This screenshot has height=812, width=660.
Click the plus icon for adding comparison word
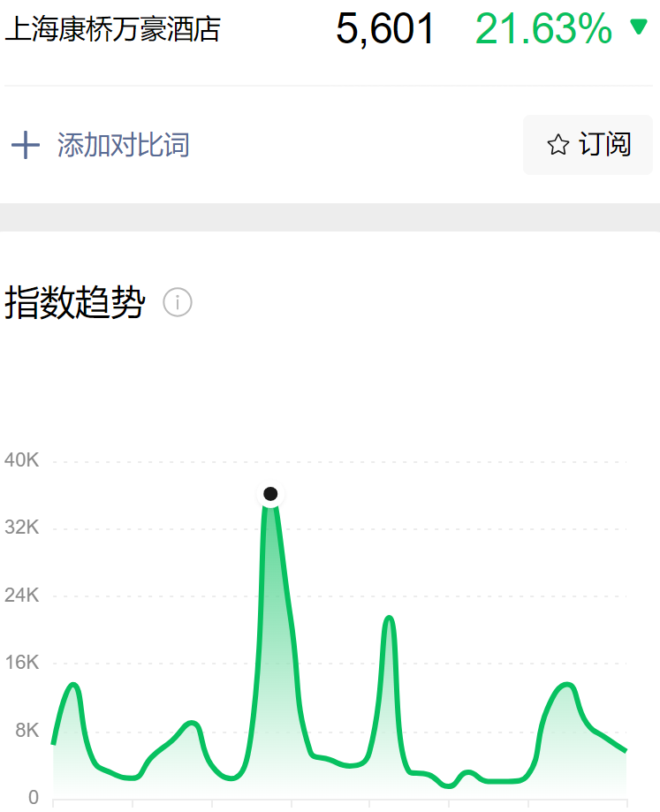(x=26, y=145)
